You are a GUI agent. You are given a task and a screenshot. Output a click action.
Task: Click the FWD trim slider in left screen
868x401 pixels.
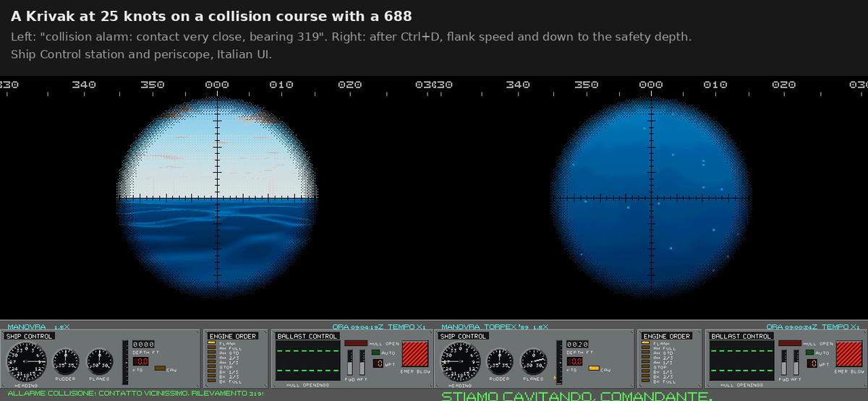[350, 363]
